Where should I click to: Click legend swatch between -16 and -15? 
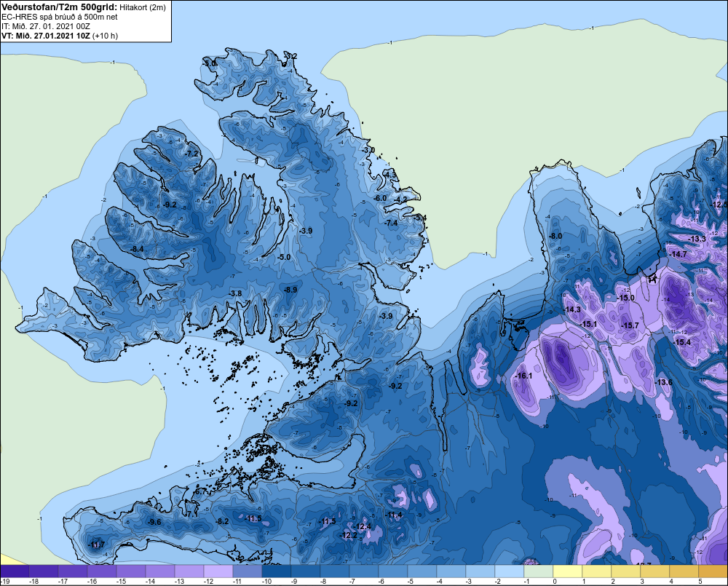[x=102, y=571]
